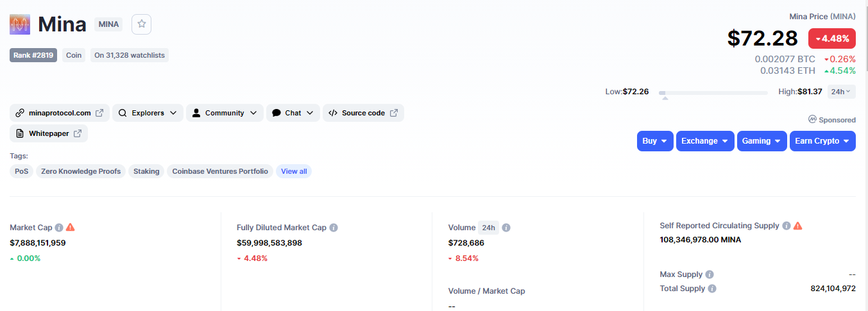Image resolution: width=868 pixels, height=311 pixels.
Task: Click the Low/High price range slider
Action: point(713,93)
